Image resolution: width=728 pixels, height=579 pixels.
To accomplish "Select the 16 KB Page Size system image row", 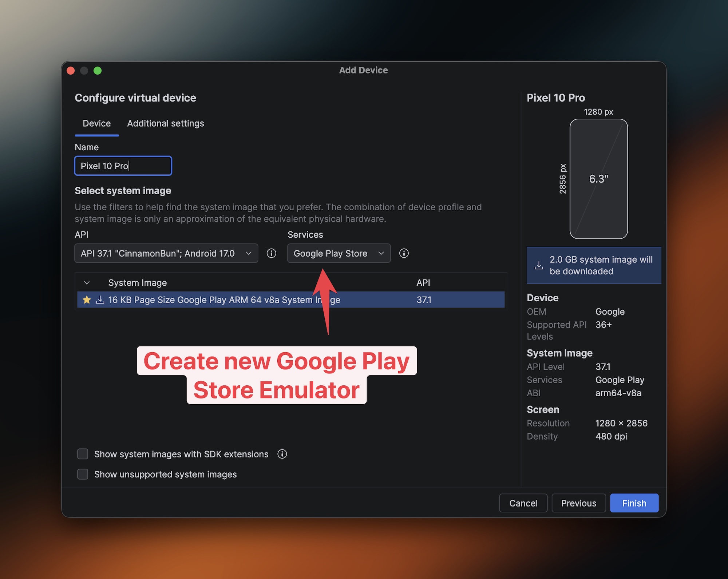I will 291,300.
